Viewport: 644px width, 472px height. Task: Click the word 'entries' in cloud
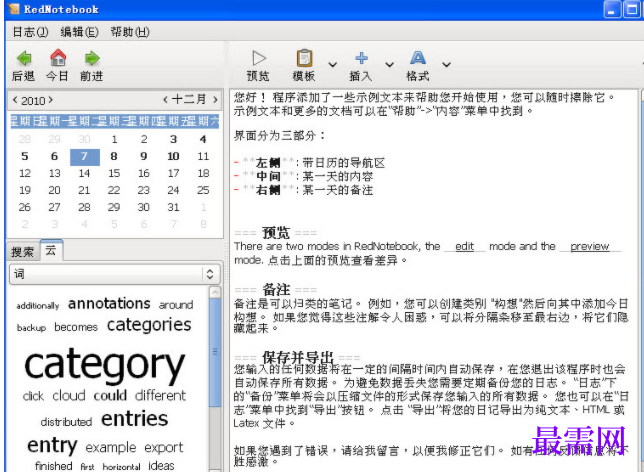coord(134,419)
